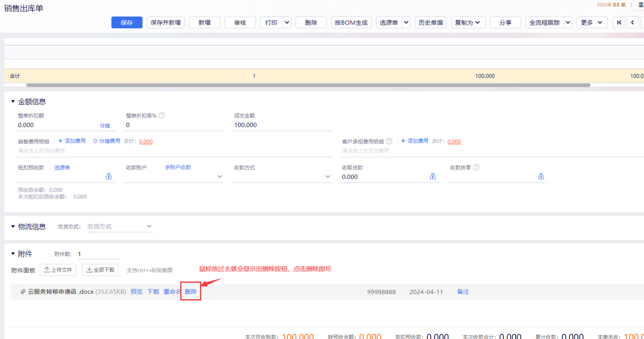Screen dimensions: 644x339
Task: Click the 新增 button
Action: (x=204, y=23)
